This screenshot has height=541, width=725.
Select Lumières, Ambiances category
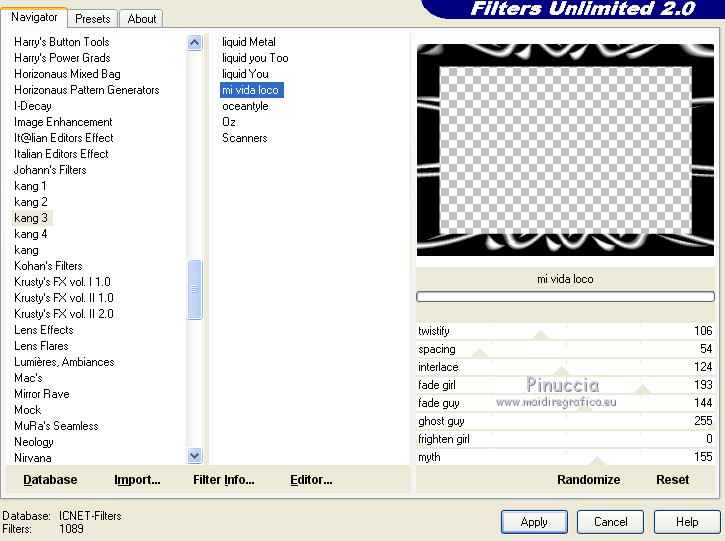64,362
